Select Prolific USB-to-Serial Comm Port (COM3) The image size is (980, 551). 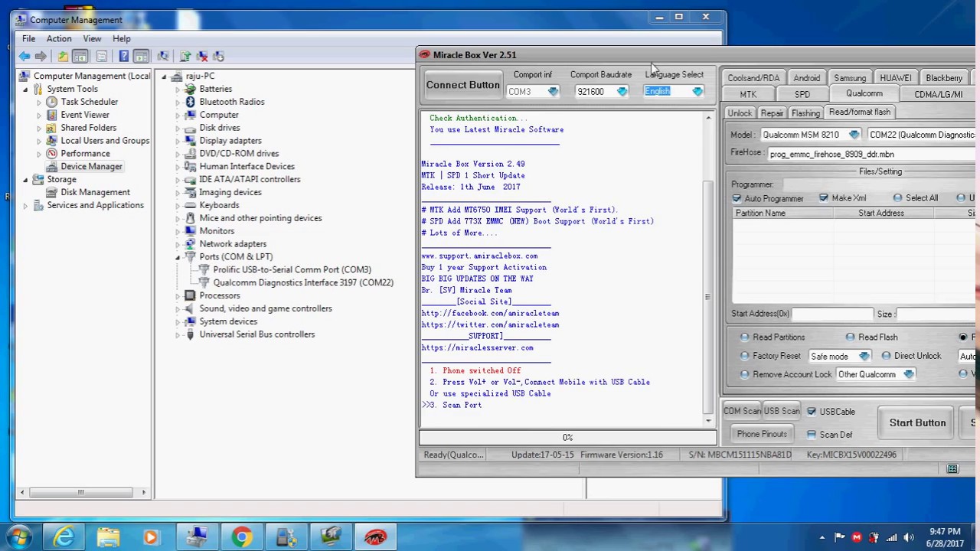tap(292, 269)
